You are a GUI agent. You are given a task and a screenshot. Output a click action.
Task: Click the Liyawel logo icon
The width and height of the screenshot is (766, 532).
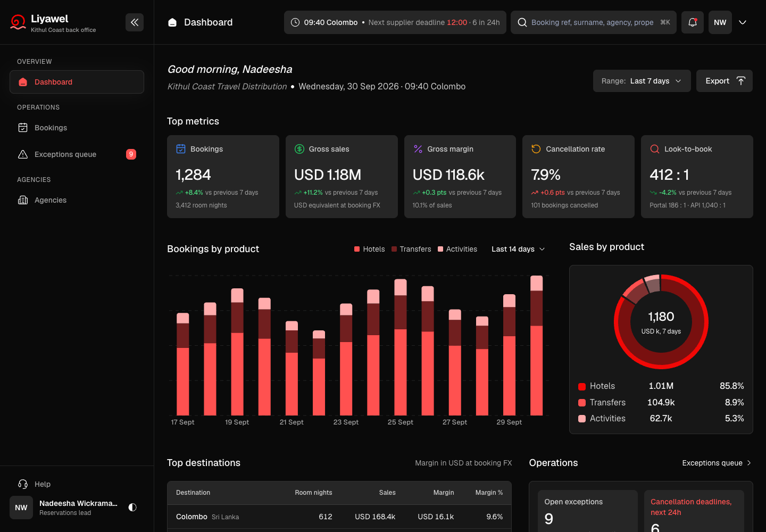point(18,22)
